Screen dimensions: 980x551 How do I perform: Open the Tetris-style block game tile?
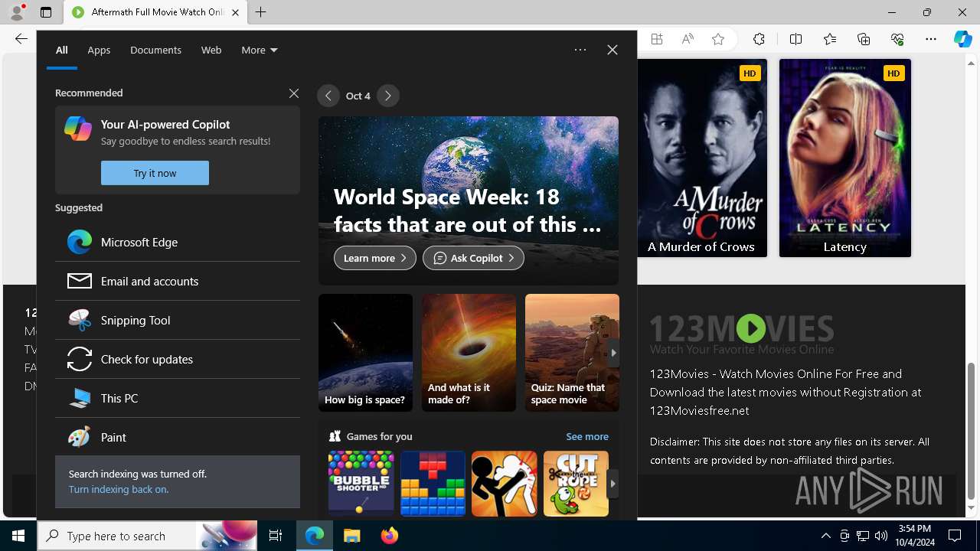(433, 483)
